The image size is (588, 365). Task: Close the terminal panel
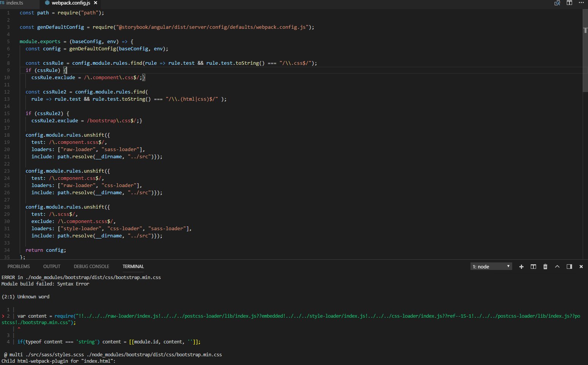[x=581, y=267]
